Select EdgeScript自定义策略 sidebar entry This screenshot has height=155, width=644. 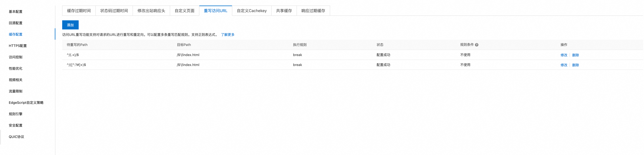(26, 103)
